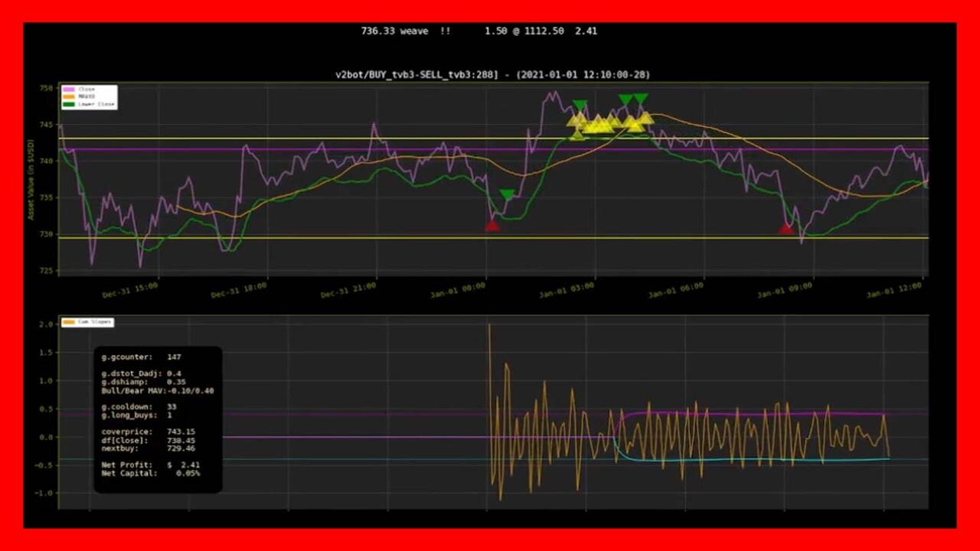The width and height of the screenshot is (980, 551).
Task: Click the 750 price axis tick label
Action: [x=47, y=88]
